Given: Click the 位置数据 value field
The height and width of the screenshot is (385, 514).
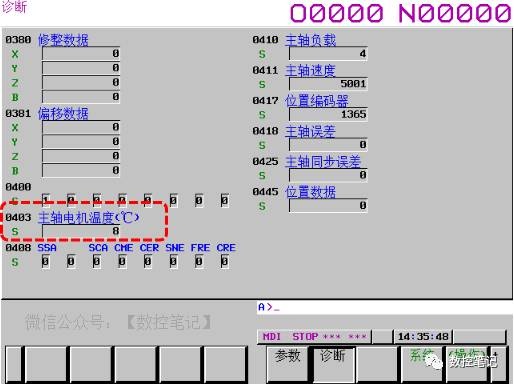Looking at the screenshot, I should click(x=328, y=205).
